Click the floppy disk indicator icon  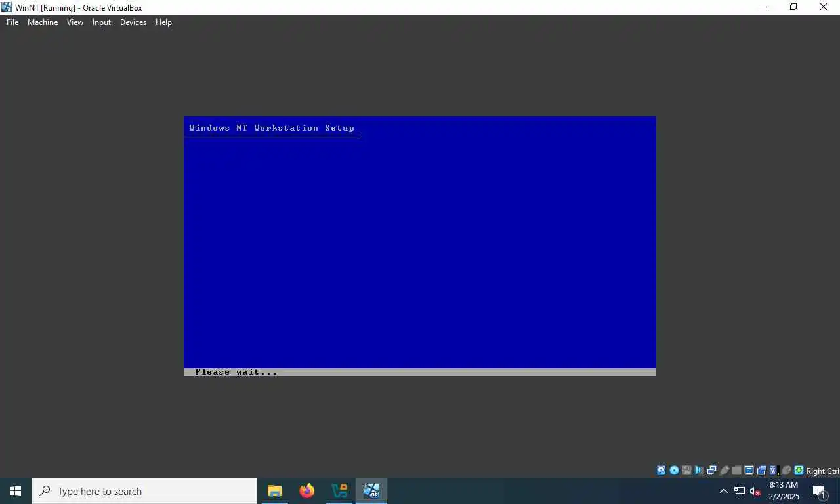[x=686, y=471]
